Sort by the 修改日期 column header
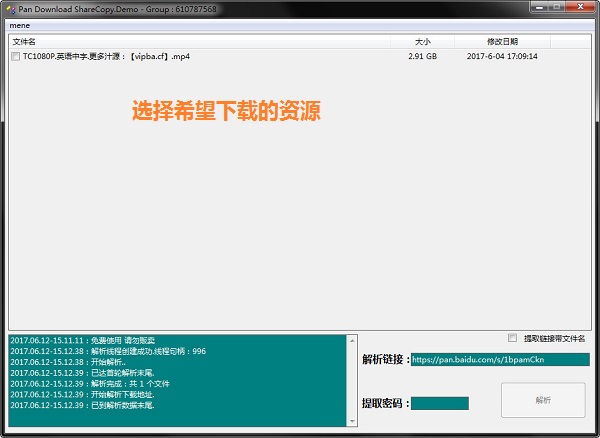This screenshot has height=438, width=600. [502, 42]
